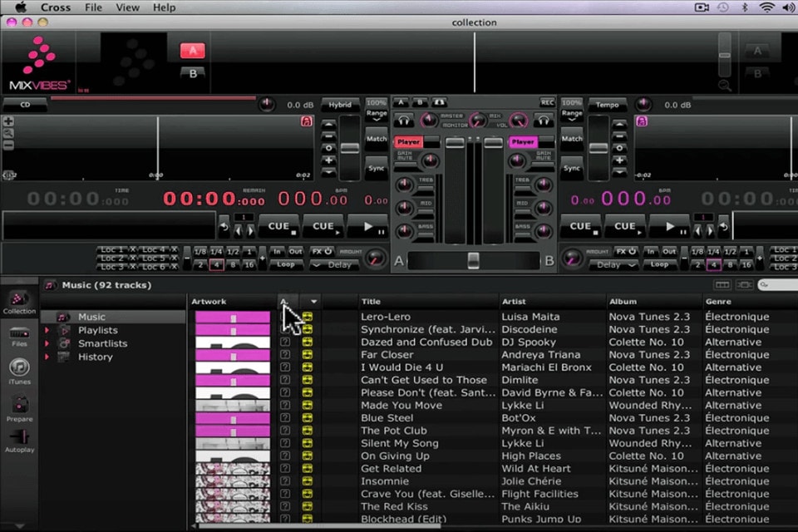Expand the History tree node
The image size is (798, 532).
47,357
